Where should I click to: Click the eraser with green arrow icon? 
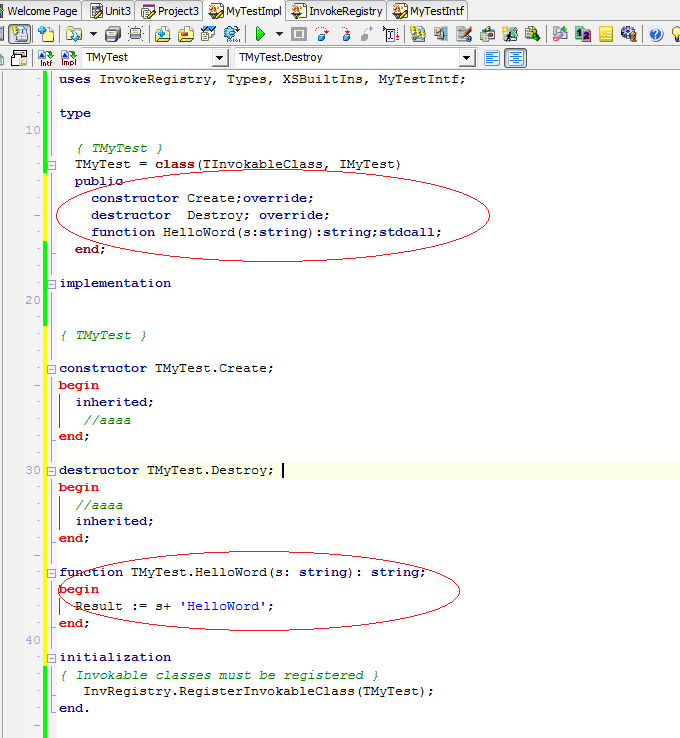(560, 34)
